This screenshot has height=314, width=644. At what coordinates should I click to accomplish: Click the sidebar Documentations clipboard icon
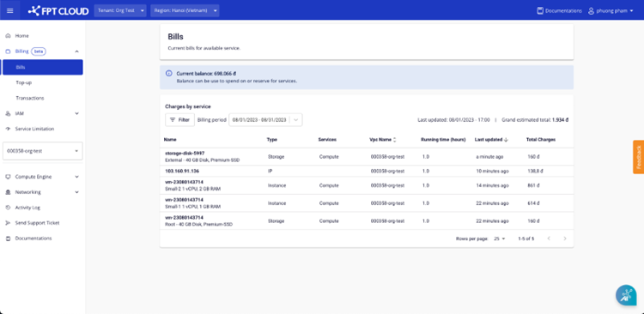coord(8,239)
